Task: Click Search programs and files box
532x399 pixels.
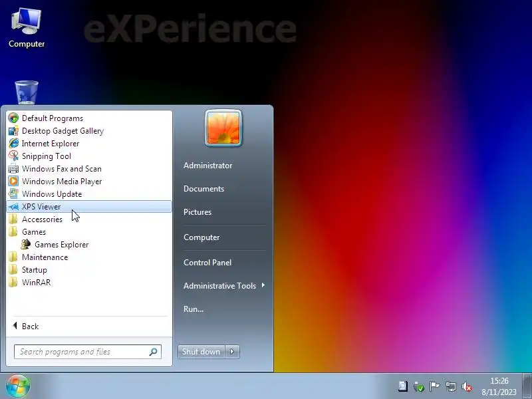Action: 88,352
